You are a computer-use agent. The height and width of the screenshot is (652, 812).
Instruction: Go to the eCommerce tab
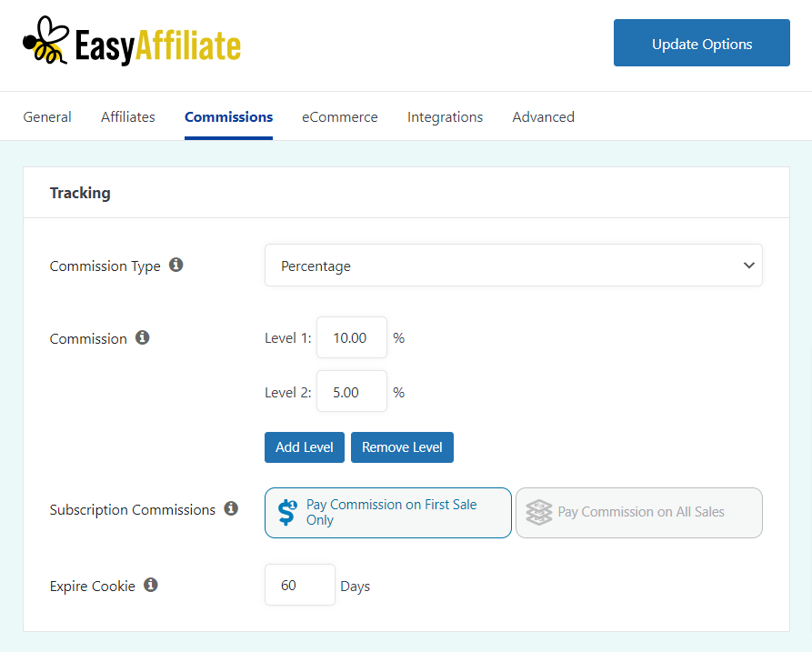point(340,117)
